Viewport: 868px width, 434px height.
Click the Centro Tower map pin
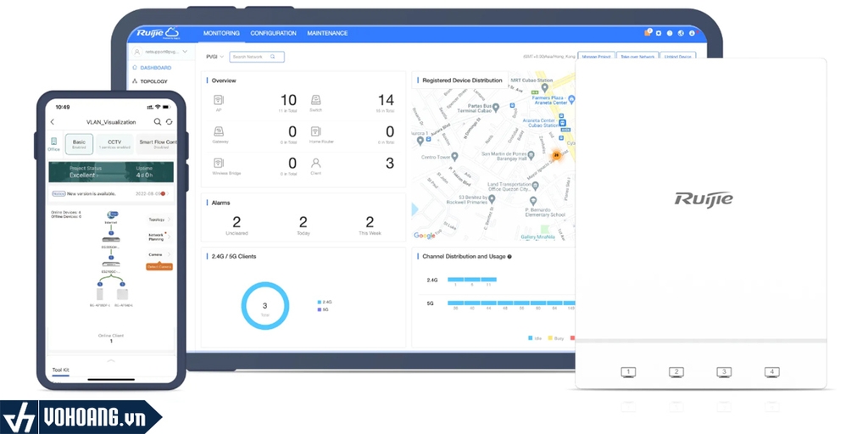tap(454, 156)
